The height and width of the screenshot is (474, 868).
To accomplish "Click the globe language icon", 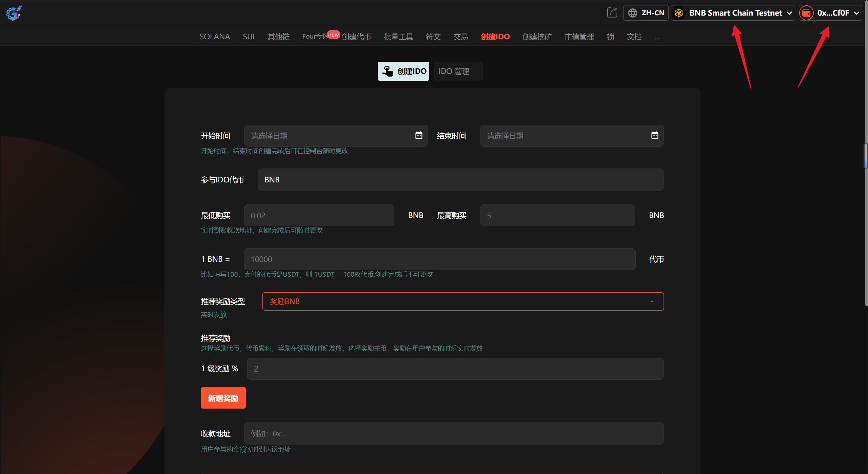I will click(x=632, y=13).
